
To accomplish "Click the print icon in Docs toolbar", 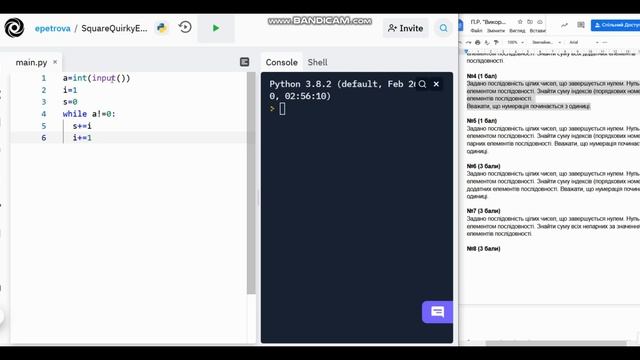I will [x=478, y=42].
